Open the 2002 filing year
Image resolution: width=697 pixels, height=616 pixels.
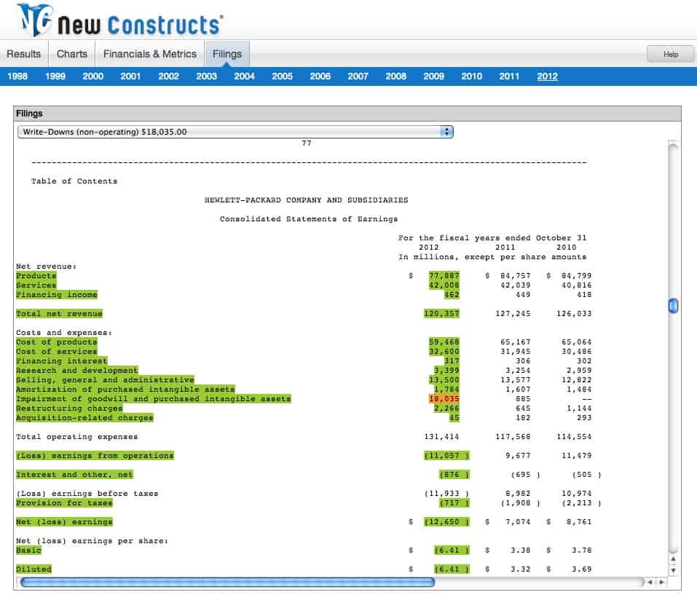168,76
